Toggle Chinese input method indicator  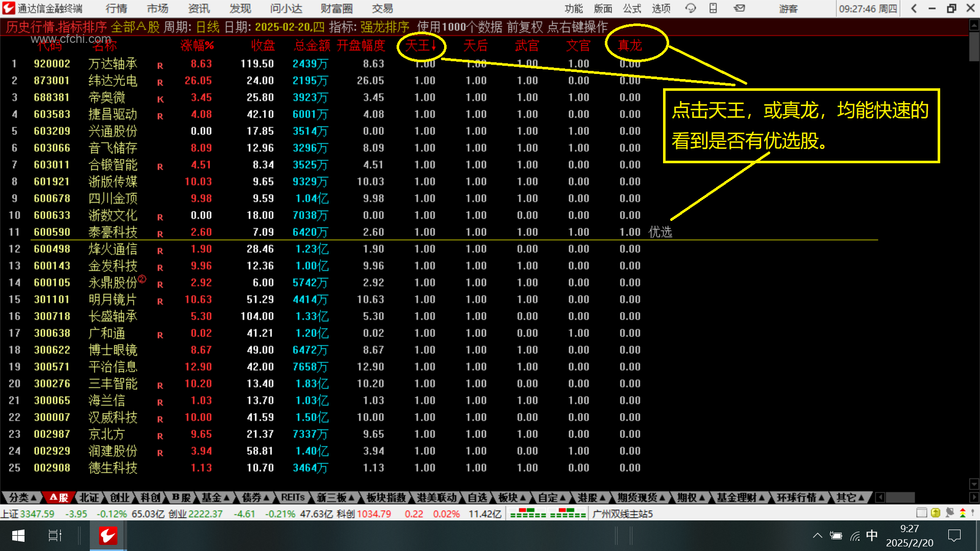[872, 536]
